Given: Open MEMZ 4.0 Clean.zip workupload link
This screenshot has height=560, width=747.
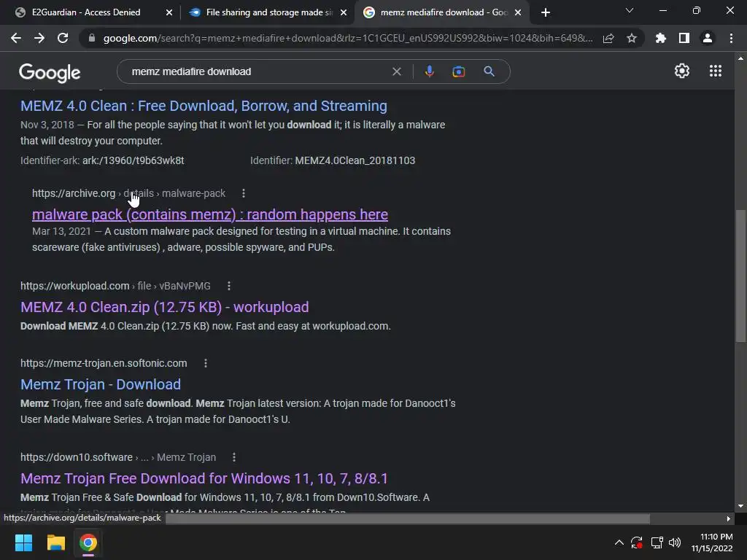Looking at the screenshot, I should click(165, 307).
